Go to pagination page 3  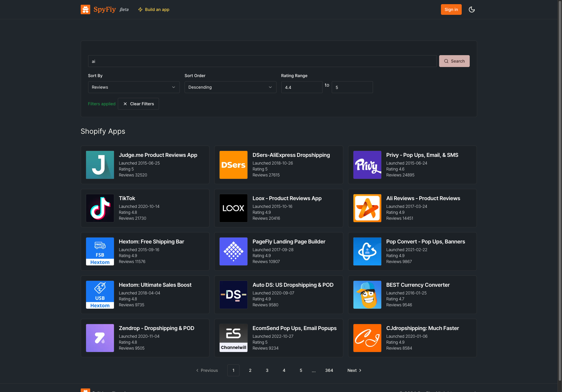pos(267,370)
